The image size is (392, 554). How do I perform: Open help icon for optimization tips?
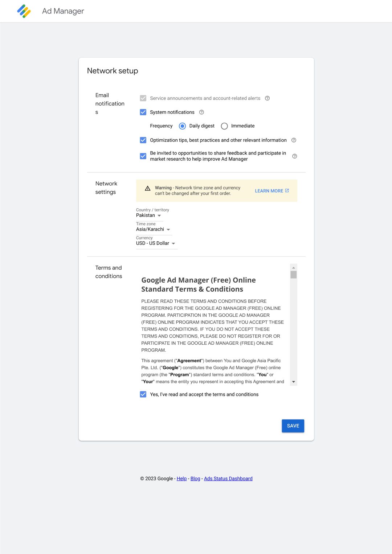point(294,140)
